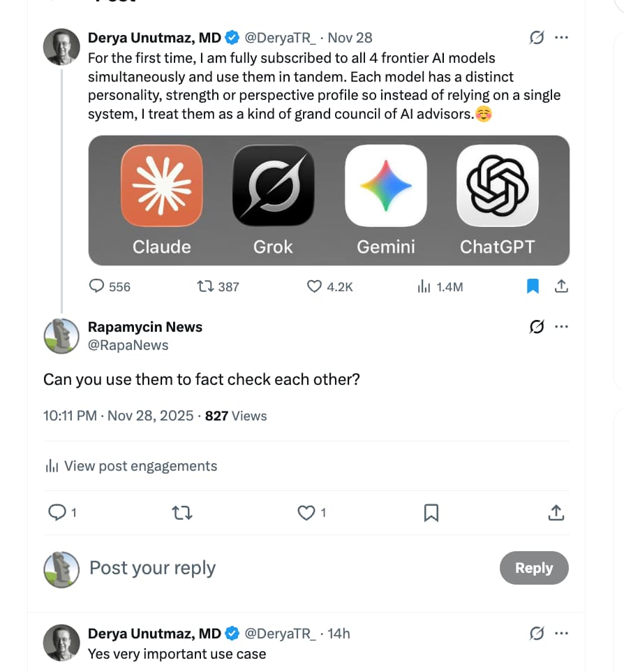Open more options on Rapamycin News post
Screen dimensions: 624x672
(561, 326)
